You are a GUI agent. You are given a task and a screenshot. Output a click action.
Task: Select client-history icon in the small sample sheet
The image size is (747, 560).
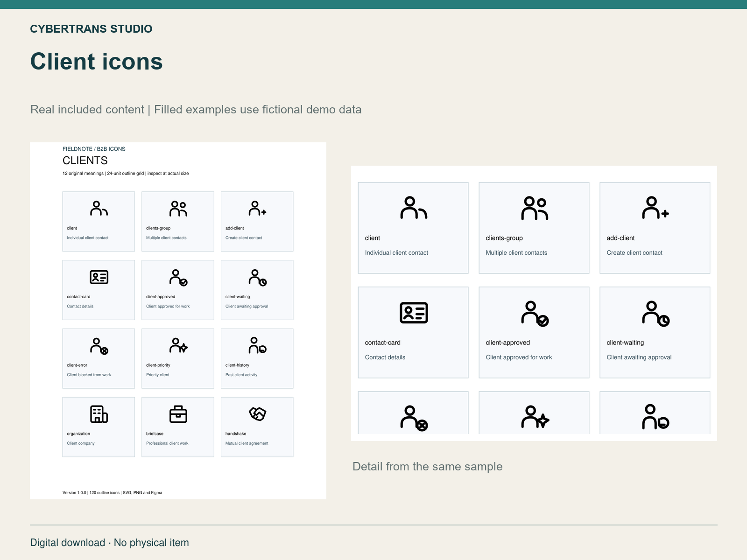click(257, 345)
